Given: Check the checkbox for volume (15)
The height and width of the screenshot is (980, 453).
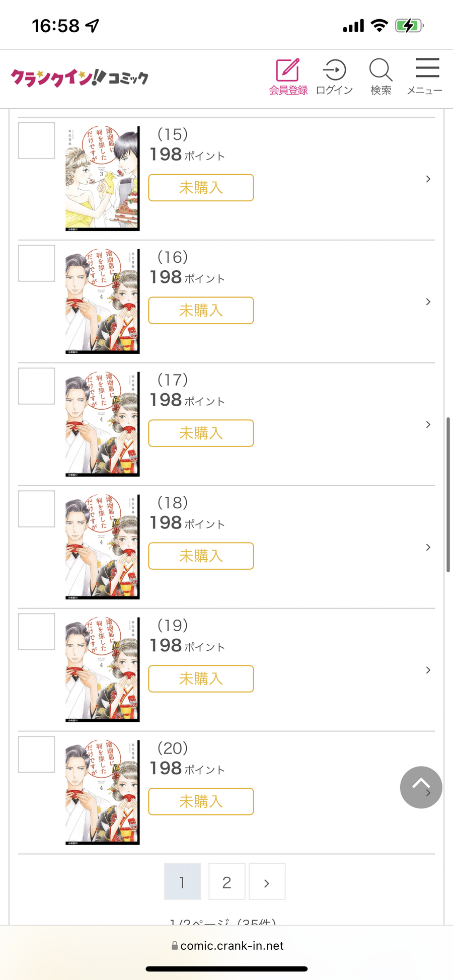Looking at the screenshot, I should click(37, 140).
